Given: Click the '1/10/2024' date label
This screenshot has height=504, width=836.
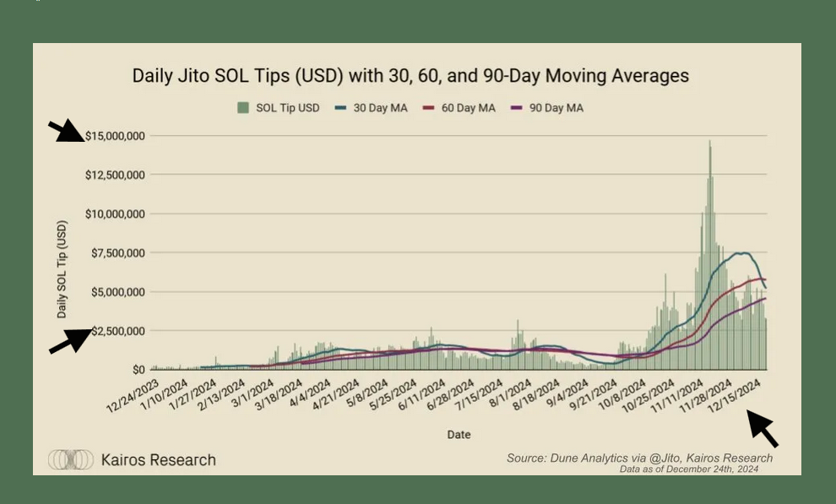Looking at the screenshot, I should point(164,395).
